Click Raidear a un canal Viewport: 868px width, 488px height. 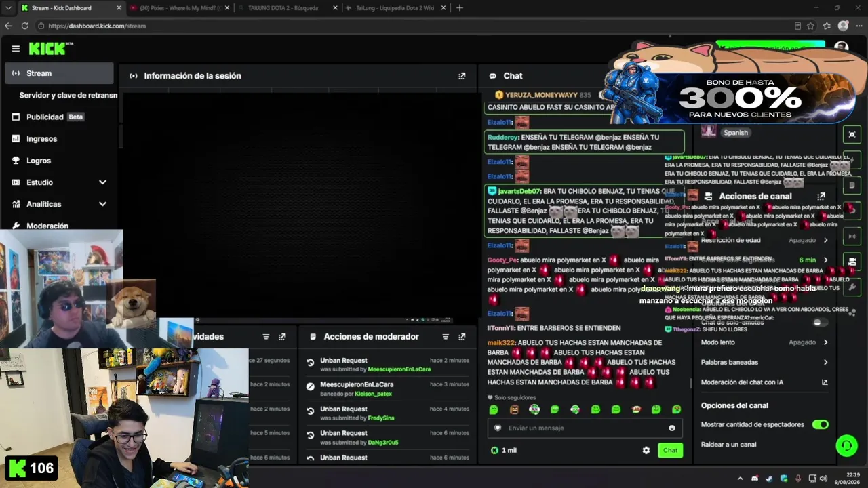tap(728, 445)
